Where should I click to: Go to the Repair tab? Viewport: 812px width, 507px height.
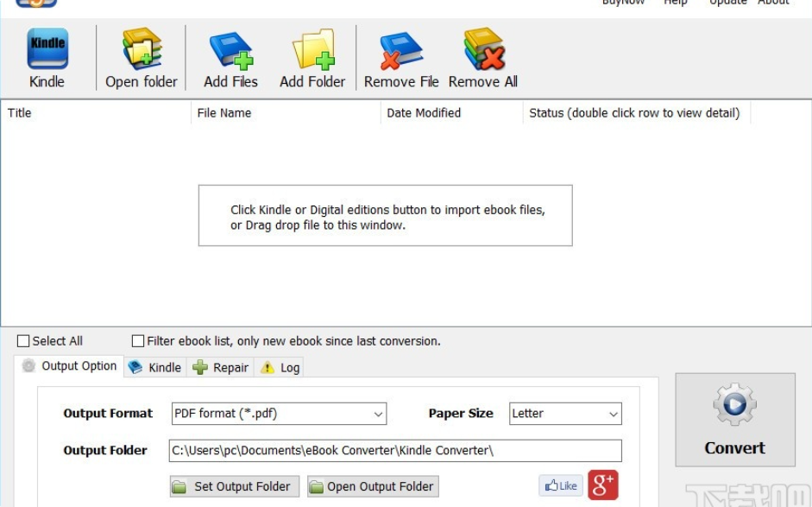pos(220,367)
